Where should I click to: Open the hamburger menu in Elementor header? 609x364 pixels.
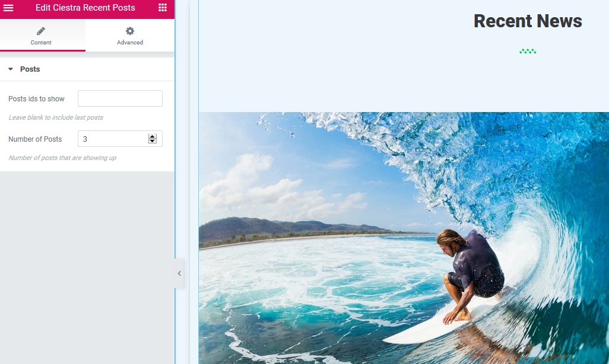(8, 8)
